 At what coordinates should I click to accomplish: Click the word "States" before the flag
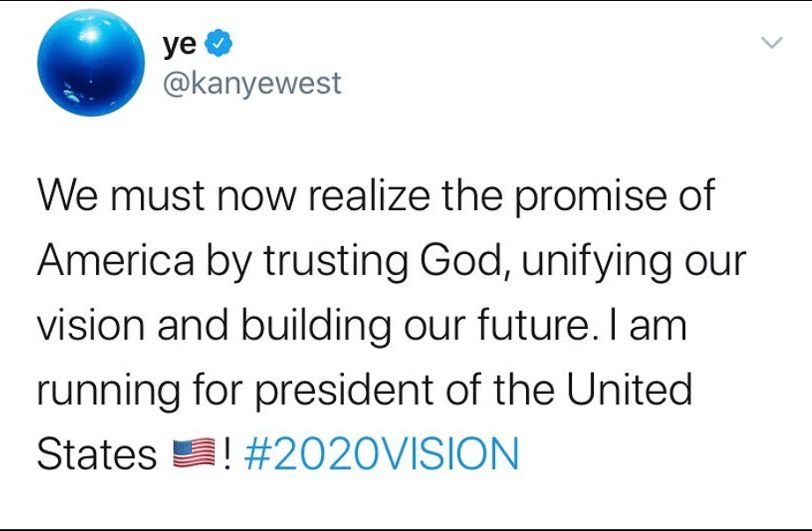97,455
